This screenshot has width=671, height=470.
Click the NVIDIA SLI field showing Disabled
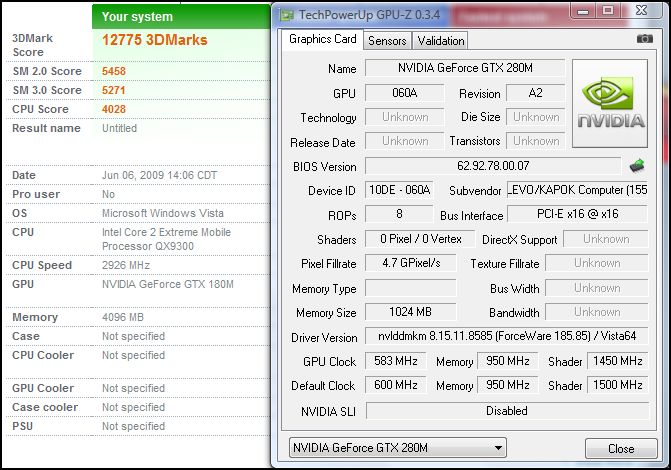[507, 411]
